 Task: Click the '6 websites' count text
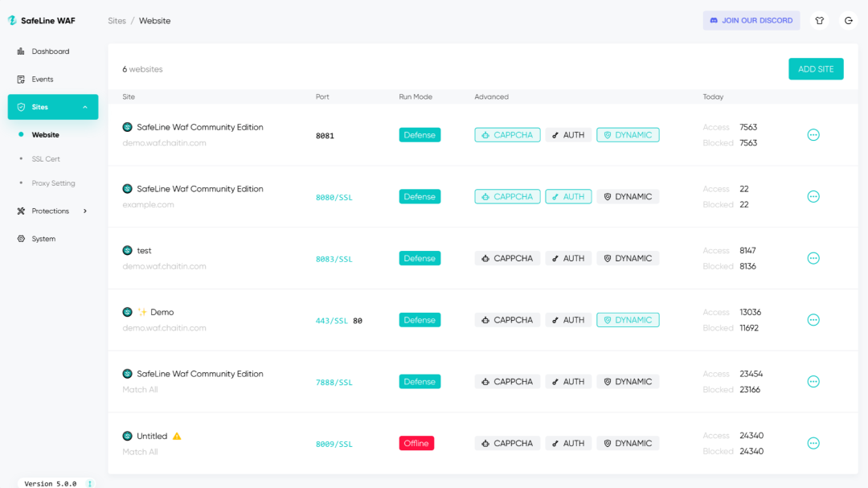click(x=142, y=69)
